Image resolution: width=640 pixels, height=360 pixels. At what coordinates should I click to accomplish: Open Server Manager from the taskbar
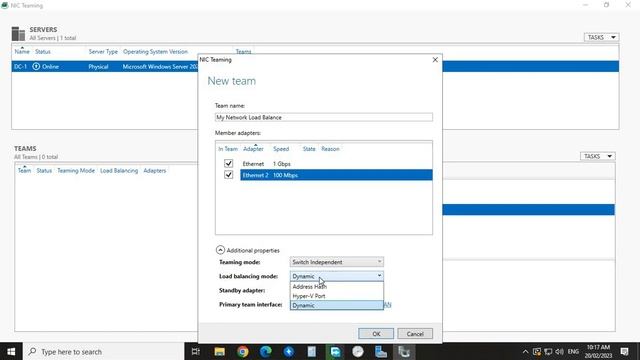click(381, 351)
